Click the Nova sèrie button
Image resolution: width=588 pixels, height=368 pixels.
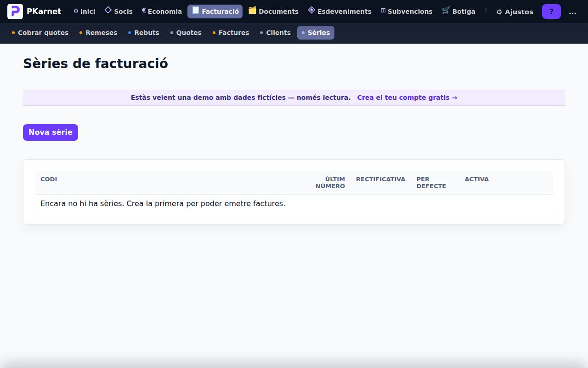(51, 132)
